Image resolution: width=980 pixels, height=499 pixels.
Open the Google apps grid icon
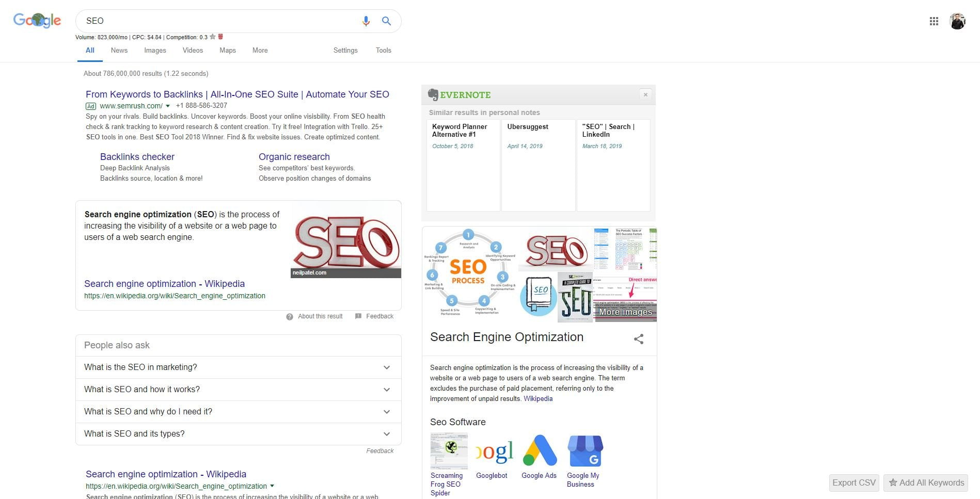(x=934, y=21)
